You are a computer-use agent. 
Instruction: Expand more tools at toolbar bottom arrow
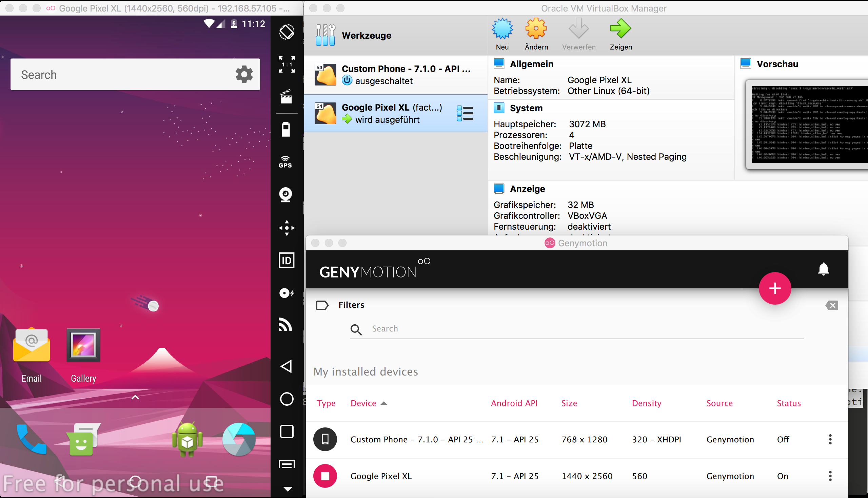pos(288,489)
